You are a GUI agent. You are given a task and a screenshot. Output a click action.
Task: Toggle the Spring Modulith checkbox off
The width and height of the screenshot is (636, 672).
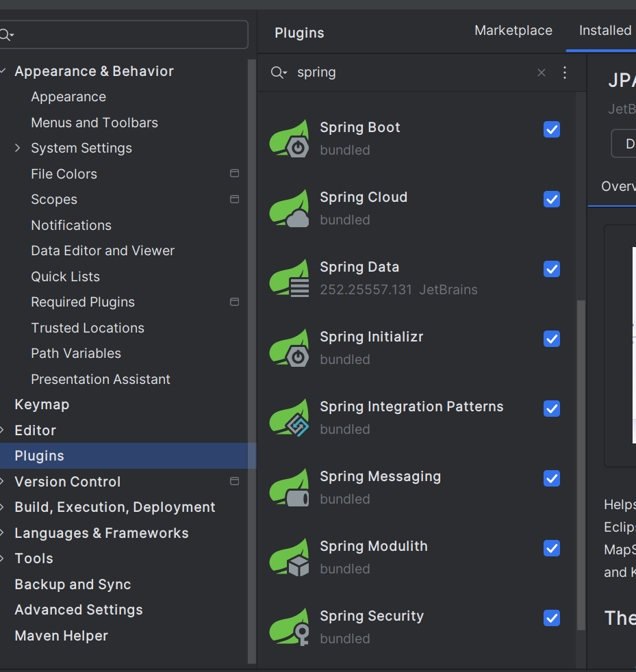(x=552, y=548)
